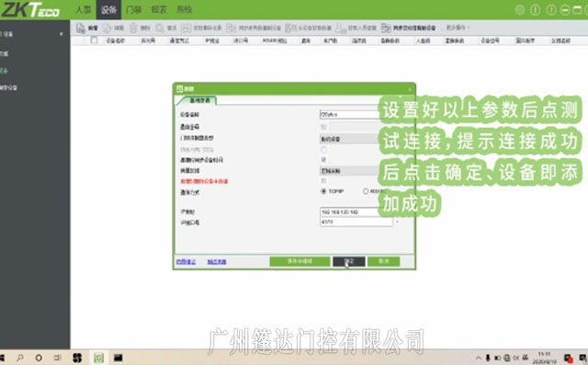Select the RS485 communication radio button
Image resolution: width=588 pixels, height=365 pixels.
pyautogui.click(x=366, y=191)
